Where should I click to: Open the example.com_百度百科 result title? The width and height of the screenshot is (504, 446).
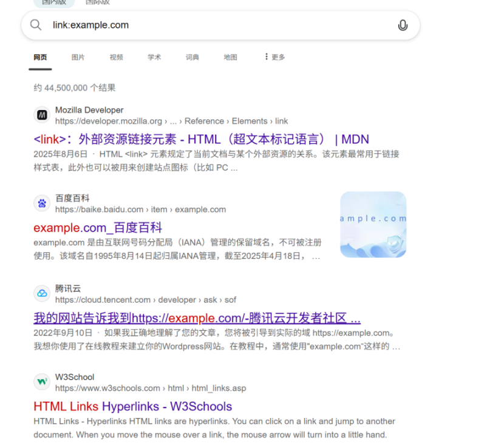(98, 228)
